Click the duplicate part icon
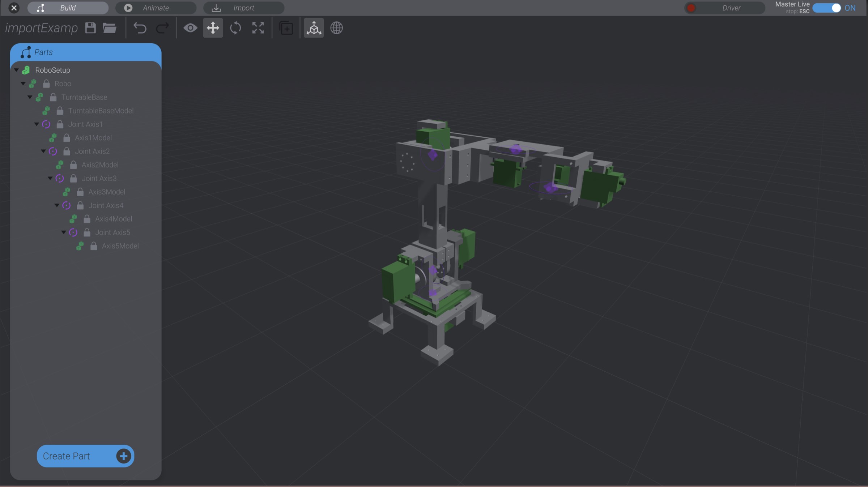Viewport: 868px width, 487px height. tap(286, 29)
